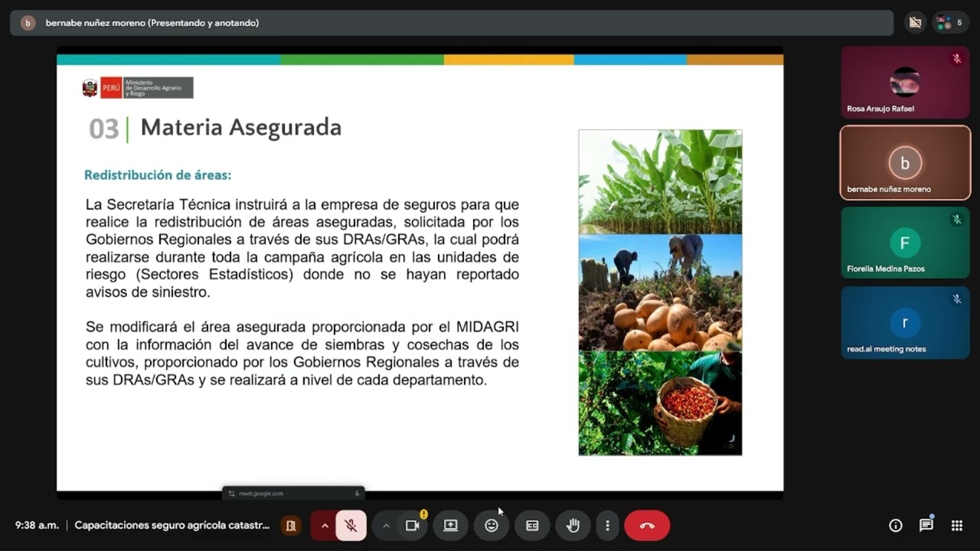Screen dimensions: 980x551
Task: Click the slide number 03
Action: tap(104, 129)
